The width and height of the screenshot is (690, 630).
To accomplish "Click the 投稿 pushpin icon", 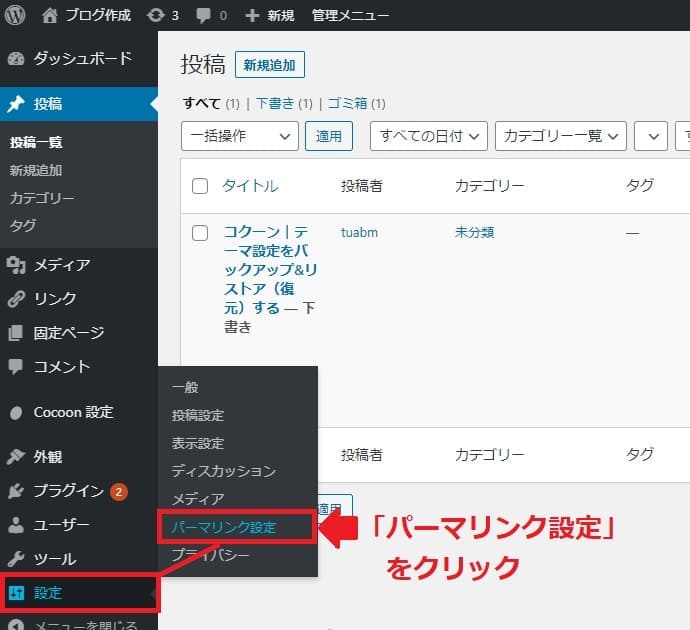I will pos(16,104).
